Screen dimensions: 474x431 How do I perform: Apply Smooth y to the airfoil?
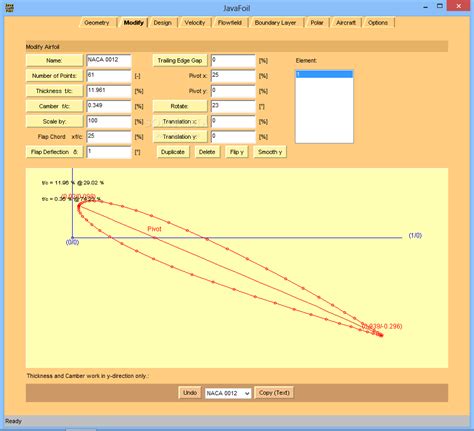270,152
